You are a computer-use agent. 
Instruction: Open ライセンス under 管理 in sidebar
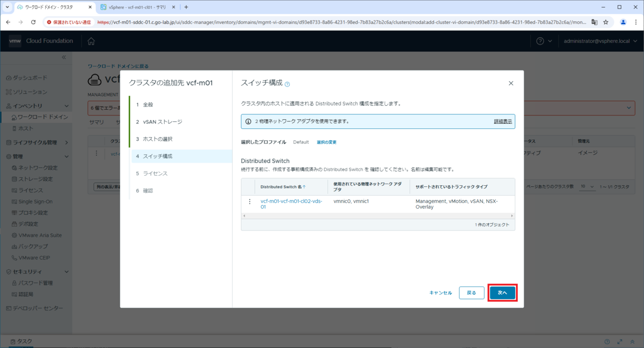coord(27,190)
